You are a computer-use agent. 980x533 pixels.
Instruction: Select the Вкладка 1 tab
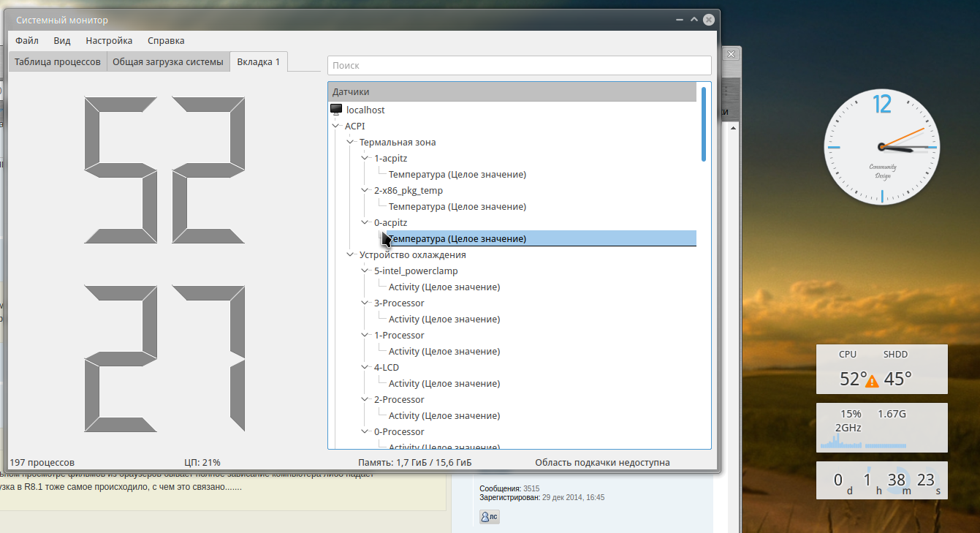259,62
